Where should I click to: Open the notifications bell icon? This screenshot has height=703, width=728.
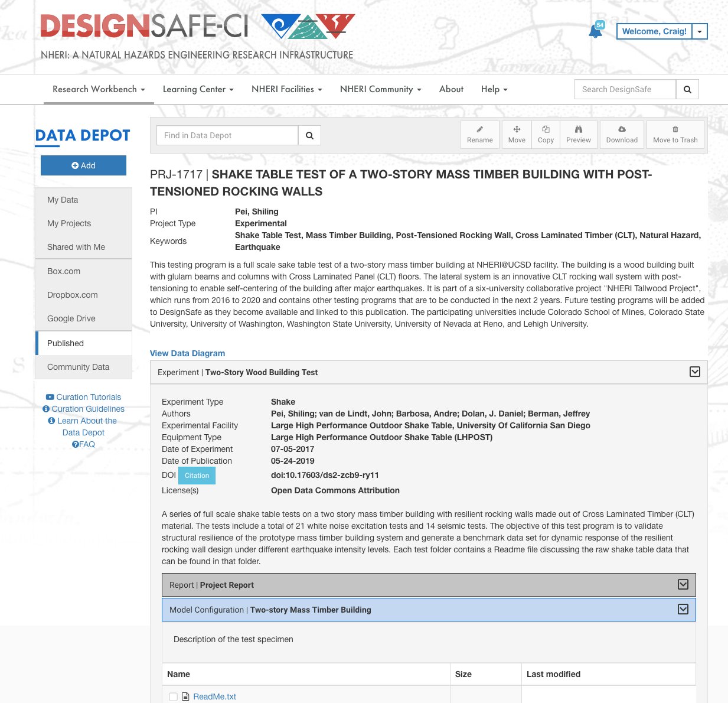pyautogui.click(x=596, y=31)
